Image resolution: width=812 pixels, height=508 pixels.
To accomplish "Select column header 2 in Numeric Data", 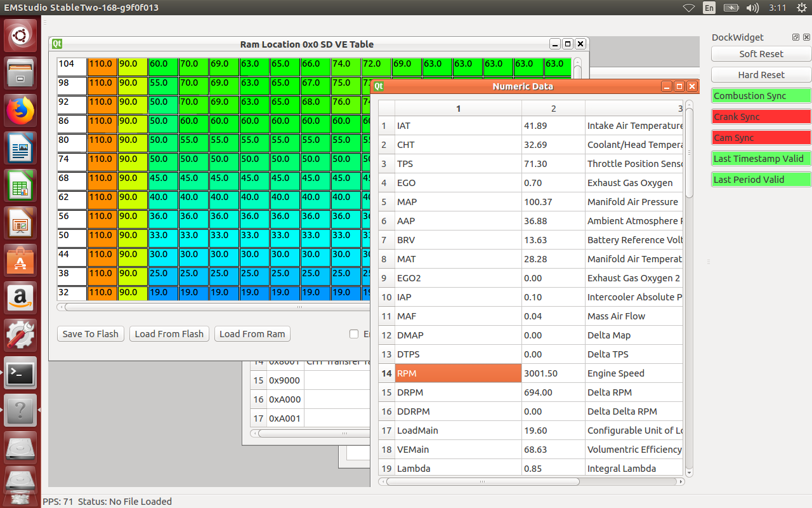I will [553, 109].
